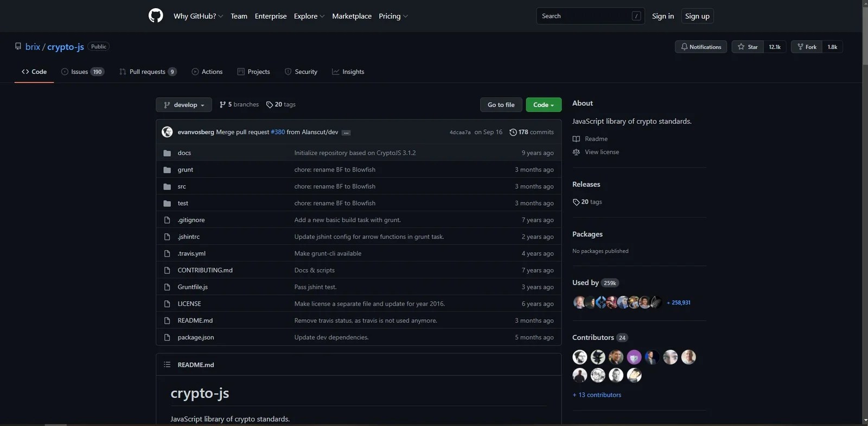Click the .gitignore file icon
Viewport: 868px width, 426px height.
point(167,220)
